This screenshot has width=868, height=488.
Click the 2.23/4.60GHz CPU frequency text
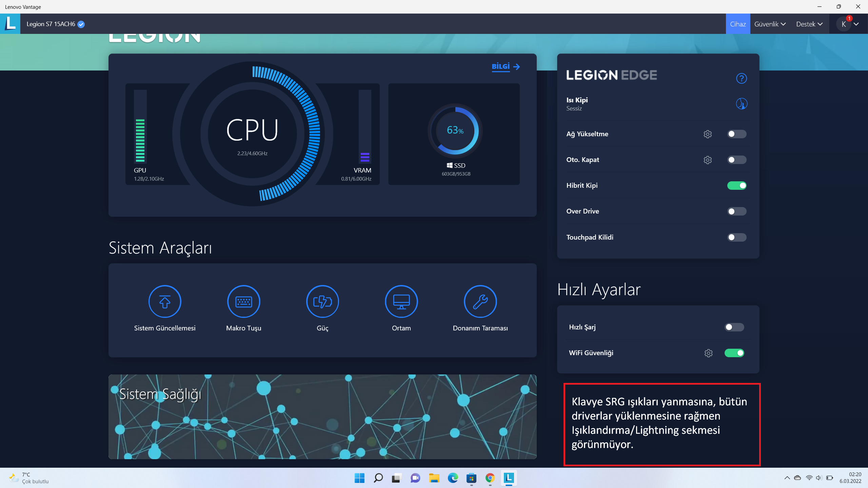pos(252,154)
